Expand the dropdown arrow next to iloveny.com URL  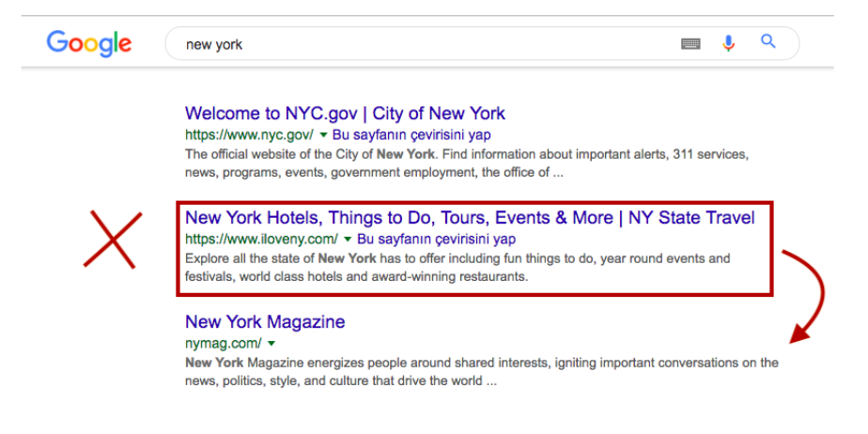(x=348, y=240)
